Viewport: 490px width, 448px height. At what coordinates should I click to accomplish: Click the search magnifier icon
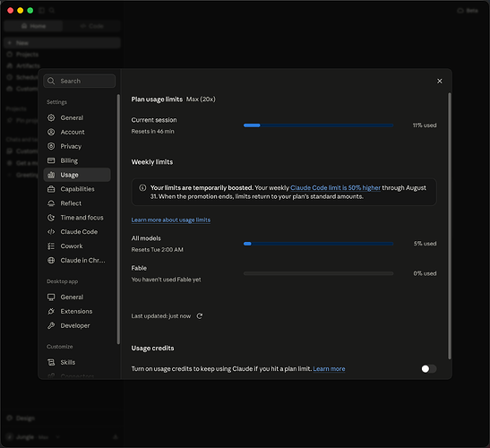pyautogui.click(x=51, y=81)
